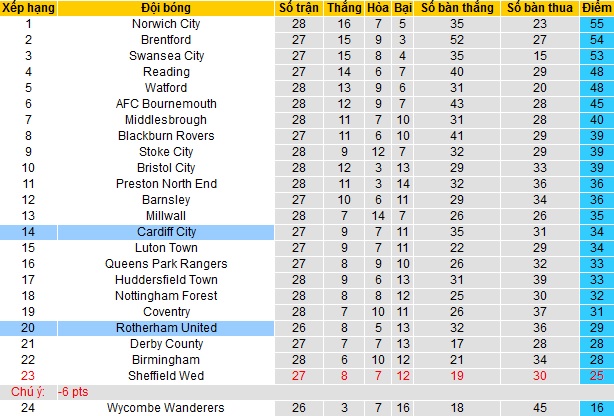Click on Watford team name

click(x=166, y=88)
